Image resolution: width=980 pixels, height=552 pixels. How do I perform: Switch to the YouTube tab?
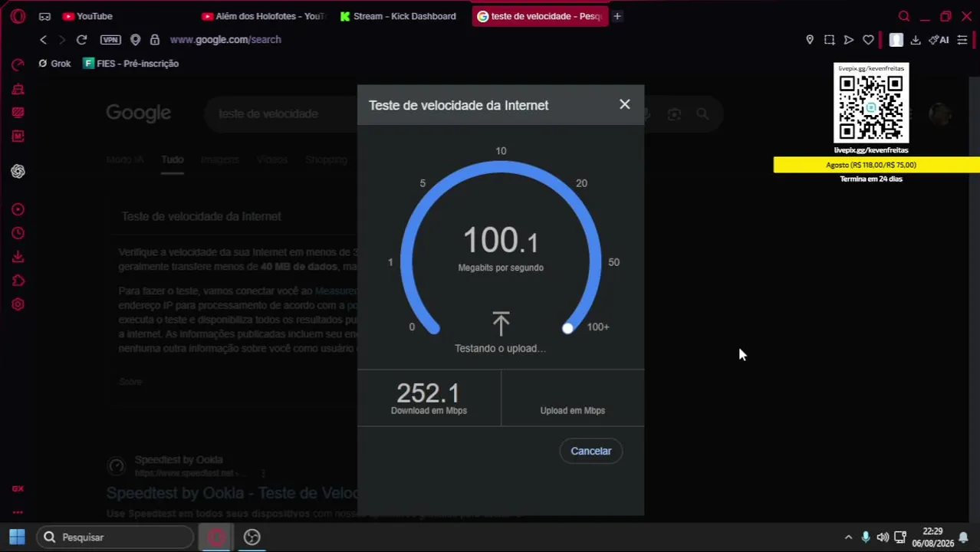(x=88, y=16)
